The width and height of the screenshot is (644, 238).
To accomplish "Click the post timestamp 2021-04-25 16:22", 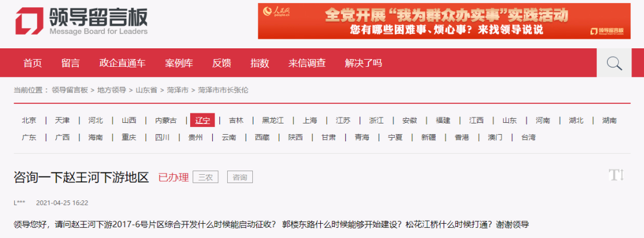I will click(x=62, y=203).
